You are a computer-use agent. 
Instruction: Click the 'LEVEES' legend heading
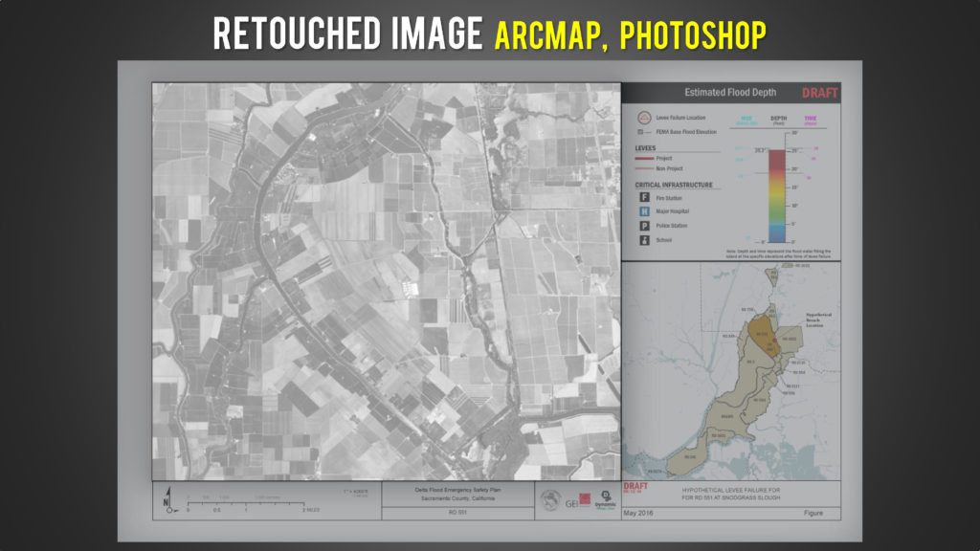tap(645, 148)
